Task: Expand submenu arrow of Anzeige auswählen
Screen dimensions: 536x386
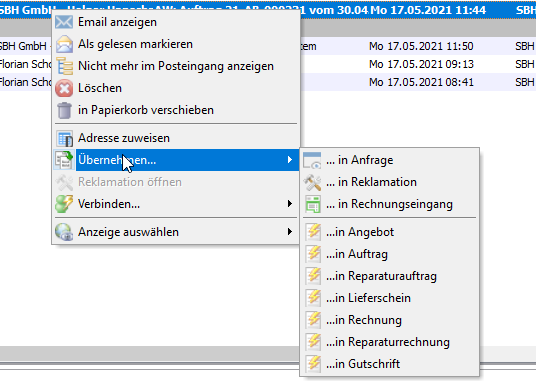Action: 290,232
